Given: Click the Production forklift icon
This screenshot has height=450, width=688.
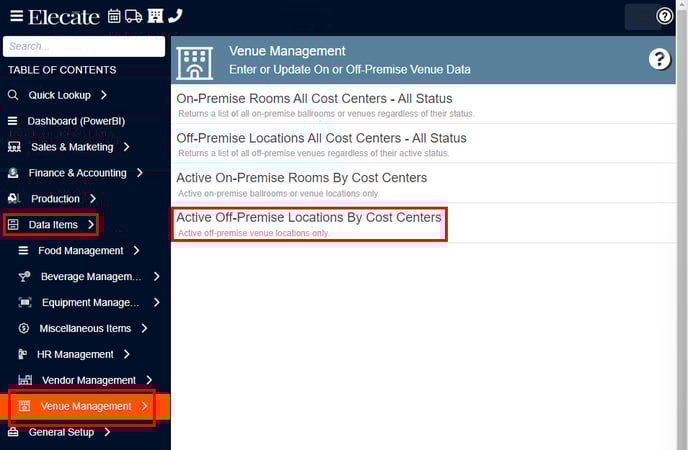Looking at the screenshot, I should (14, 199).
